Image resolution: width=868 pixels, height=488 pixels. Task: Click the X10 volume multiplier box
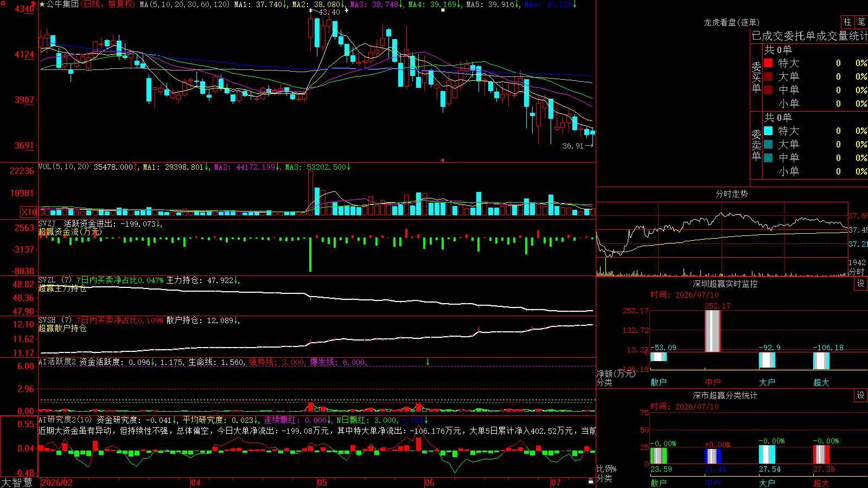coord(29,212)
